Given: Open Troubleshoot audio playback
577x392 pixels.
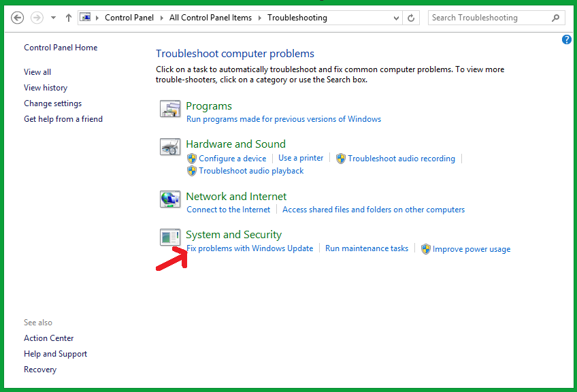Looking at the screenshot, I should [251, 171].
